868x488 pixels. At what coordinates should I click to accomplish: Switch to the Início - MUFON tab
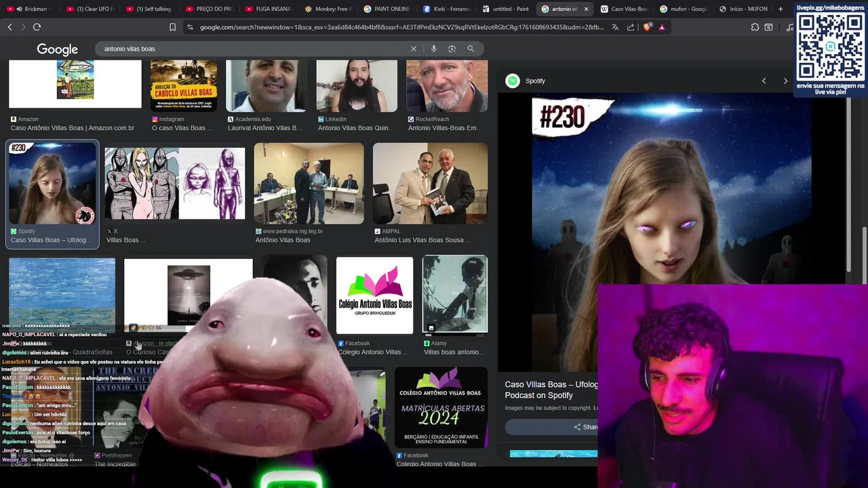point(743,9)
